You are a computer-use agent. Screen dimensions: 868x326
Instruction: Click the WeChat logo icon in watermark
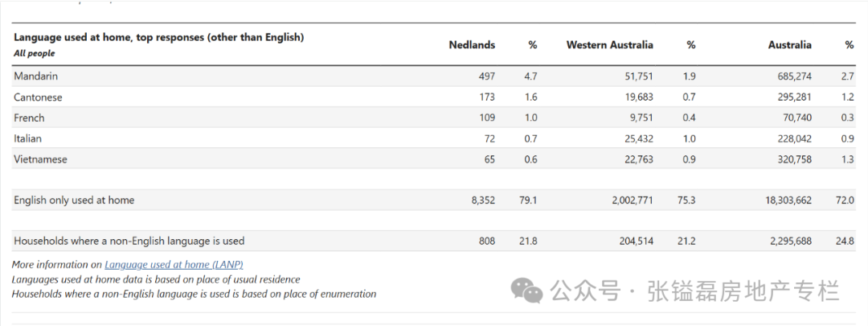tap(526, 291)
